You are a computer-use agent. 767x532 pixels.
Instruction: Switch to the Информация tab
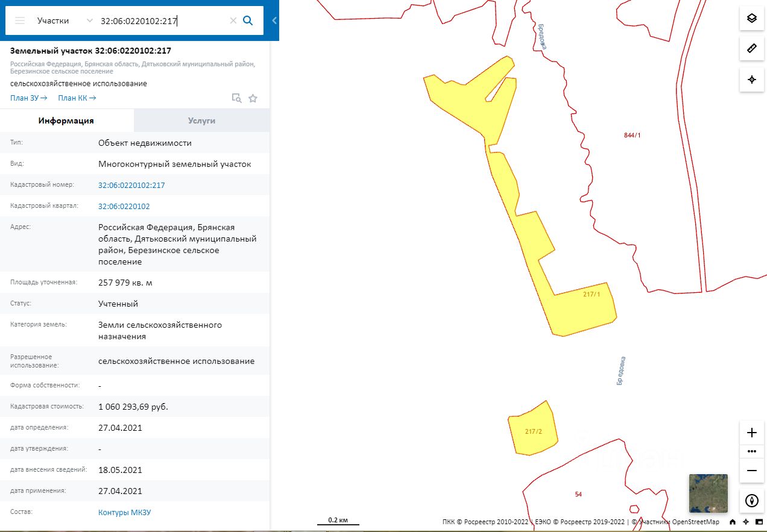(66, 120)
